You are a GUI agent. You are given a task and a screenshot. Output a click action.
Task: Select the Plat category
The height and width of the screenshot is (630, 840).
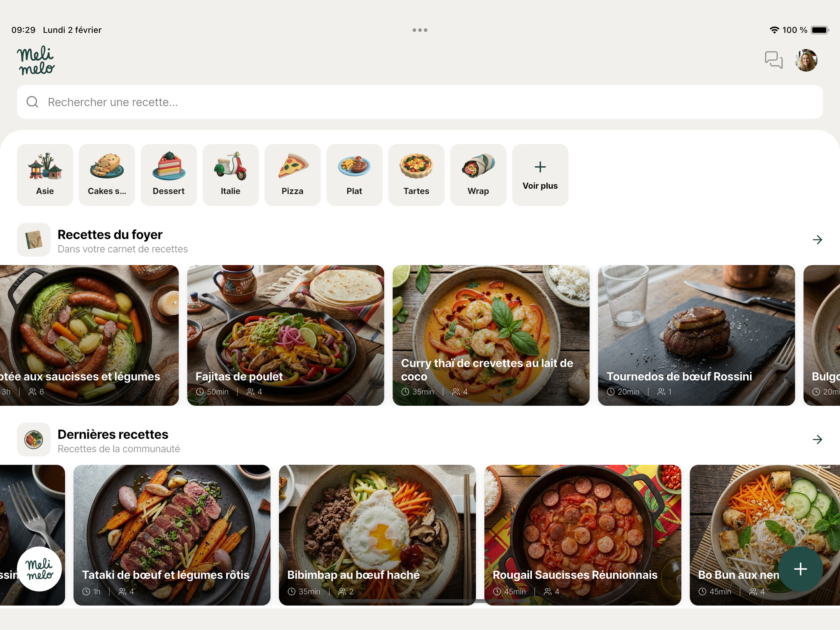tap(354, 175)
